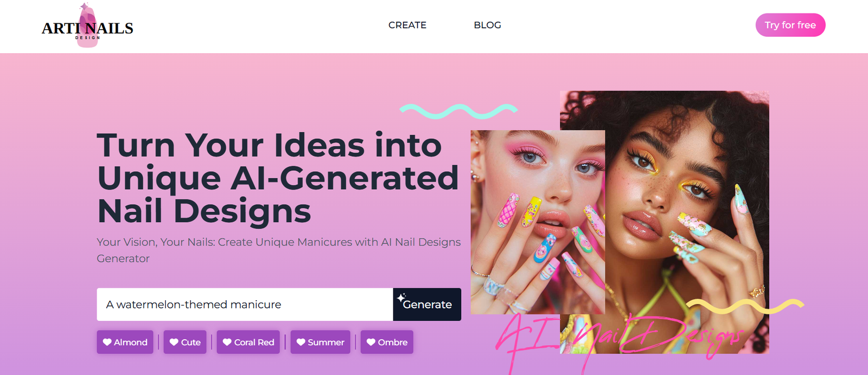The width and height of the screenshot is (868, 375).
Task: Click the heart icon on Almond tag
Action: [107, 342]
